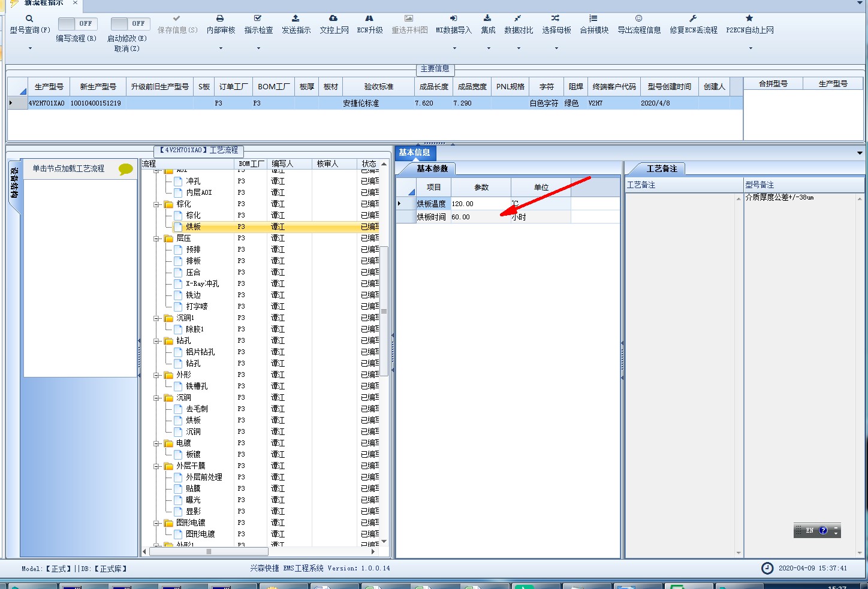The height and width of the screenshot is (589, 868).
Task: Click the 型号查询 magnifier icon
Action: (29, 19)
